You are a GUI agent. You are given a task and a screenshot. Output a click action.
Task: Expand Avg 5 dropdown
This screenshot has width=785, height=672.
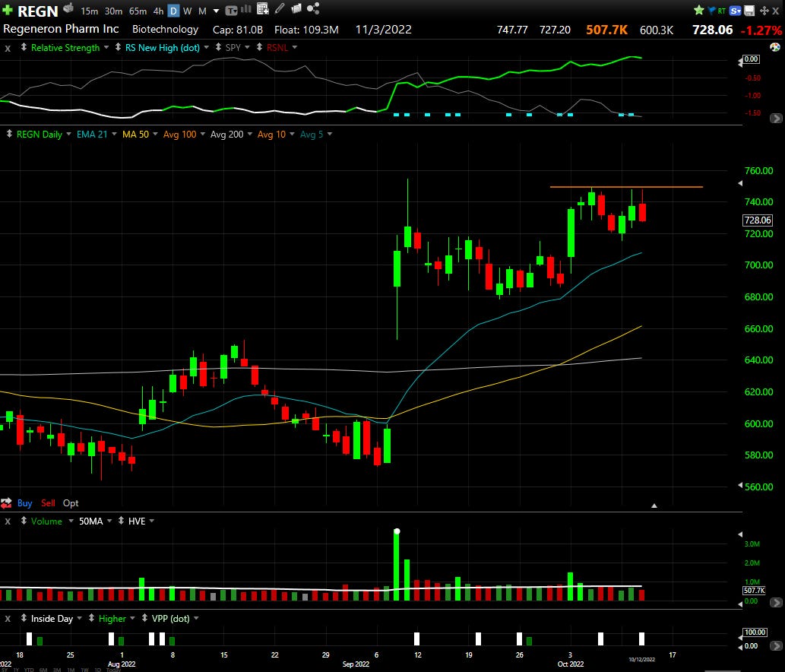point(329,135)
